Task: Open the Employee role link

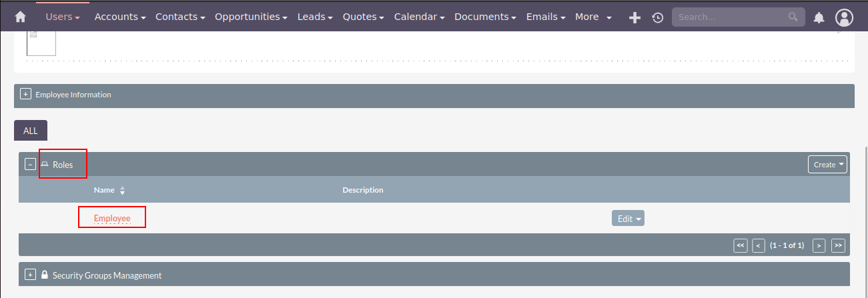Action: tap(112, 219)
